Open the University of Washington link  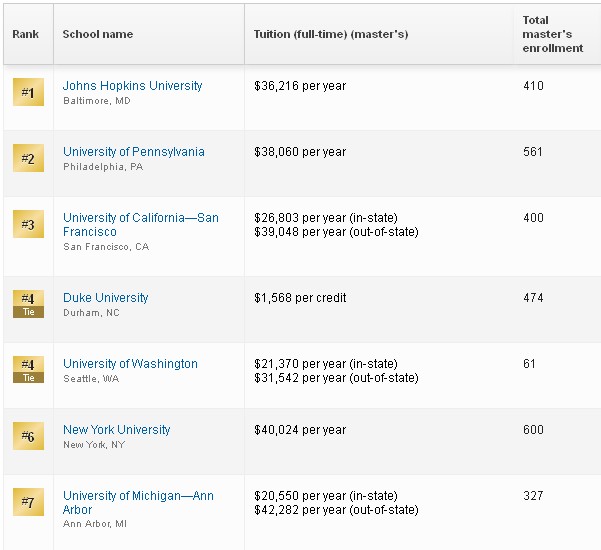130,364
